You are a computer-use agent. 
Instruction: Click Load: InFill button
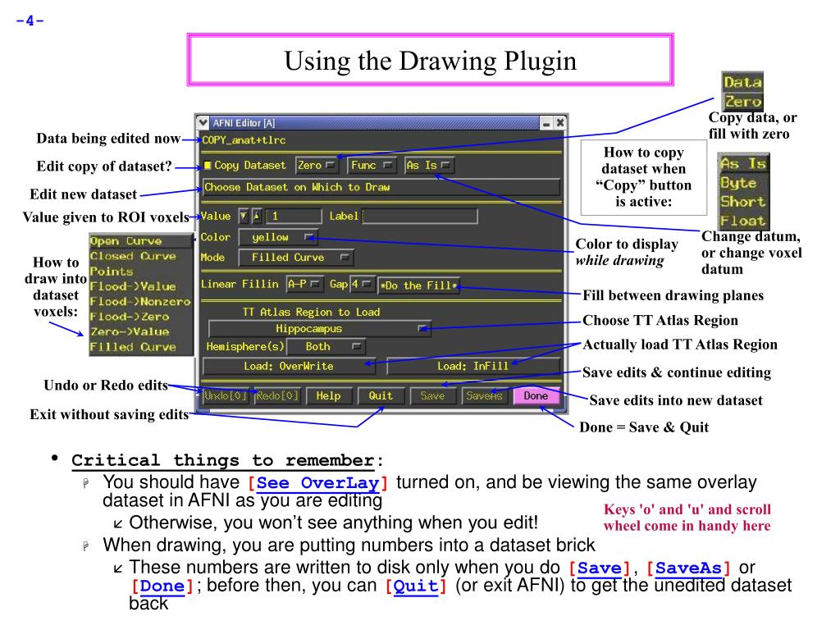[473, 367]
